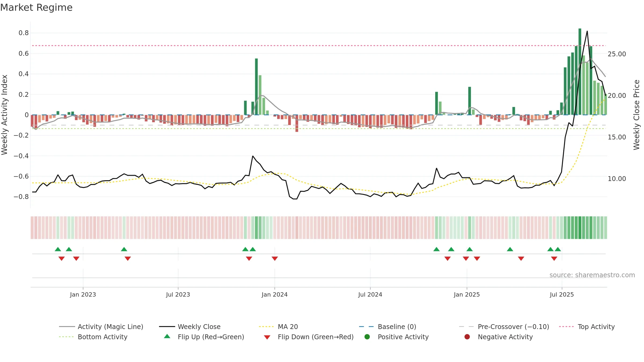Click the tallest green activity bar in 2025

(580, 72)
